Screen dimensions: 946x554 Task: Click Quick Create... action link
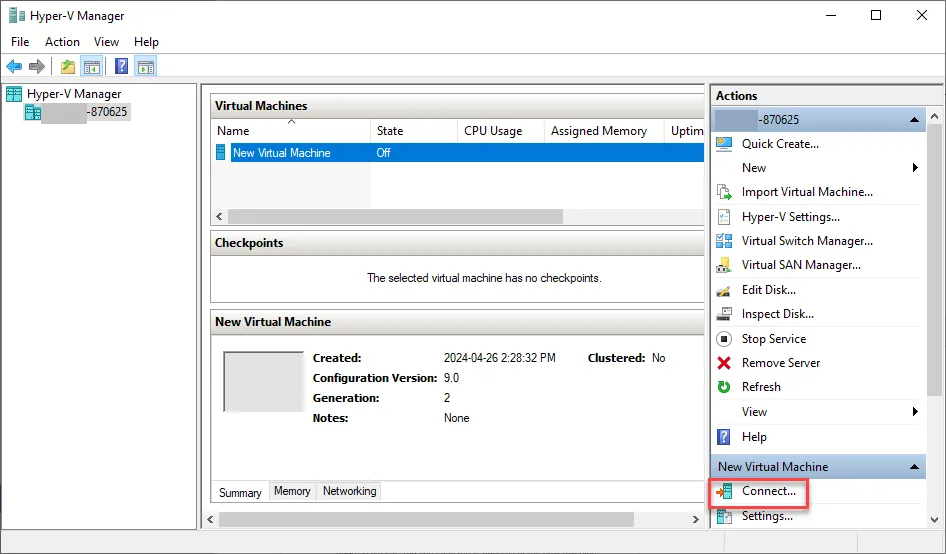[x=780, y=144]
